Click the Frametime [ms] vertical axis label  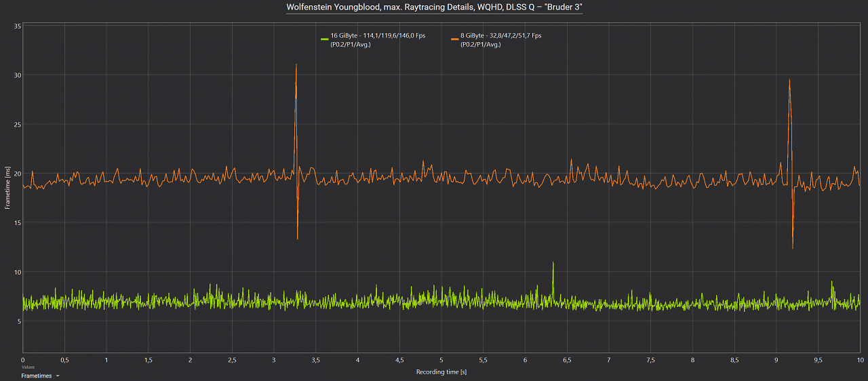7,188
